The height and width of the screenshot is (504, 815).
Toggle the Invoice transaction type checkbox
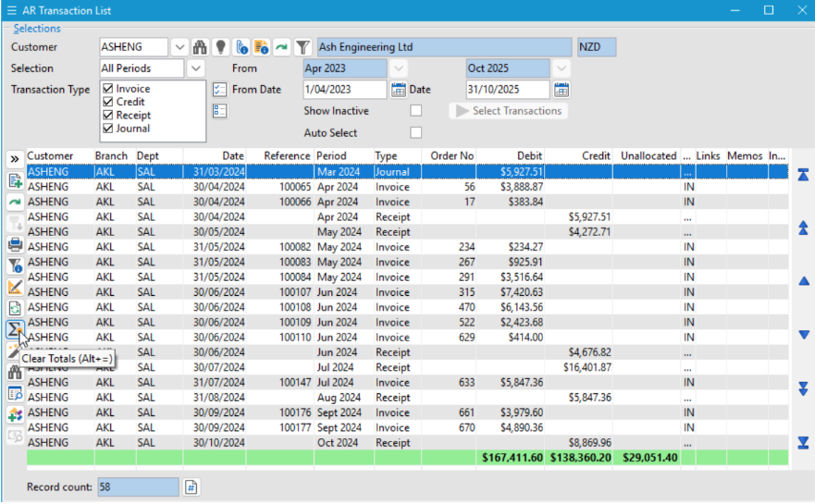tap(108, 89)
